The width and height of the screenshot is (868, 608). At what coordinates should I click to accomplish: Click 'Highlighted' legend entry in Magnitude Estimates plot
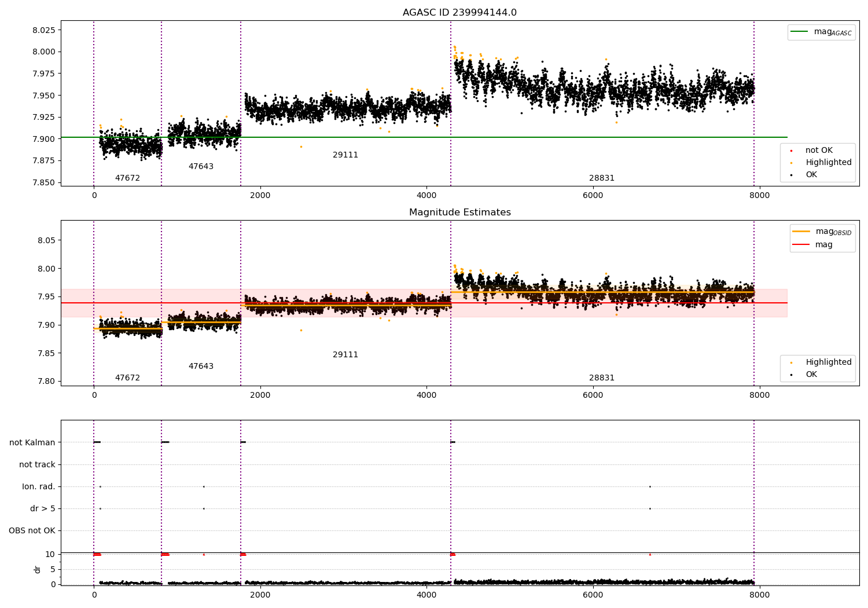point(821,362)
